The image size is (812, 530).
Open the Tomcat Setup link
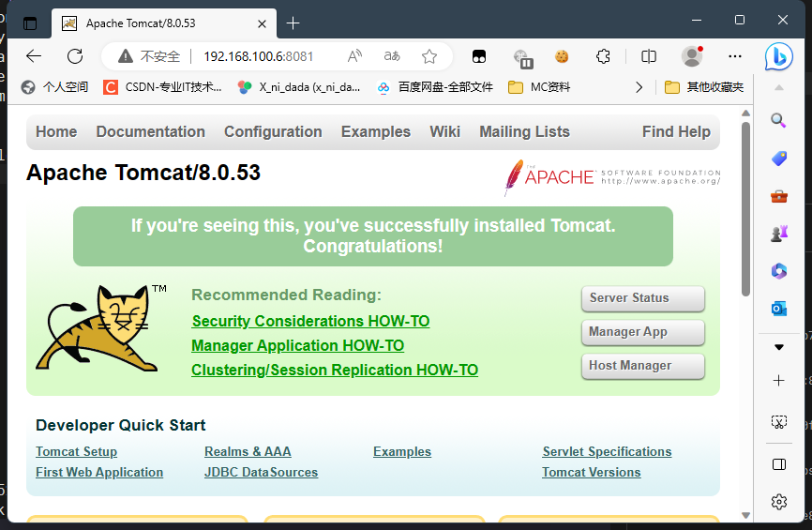coord(76,452)
